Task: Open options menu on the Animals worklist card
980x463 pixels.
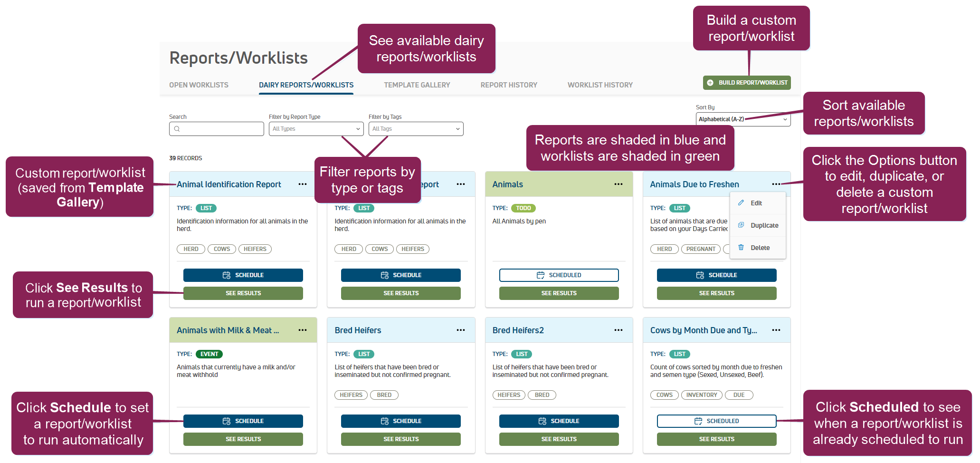Action: point(618,184)
